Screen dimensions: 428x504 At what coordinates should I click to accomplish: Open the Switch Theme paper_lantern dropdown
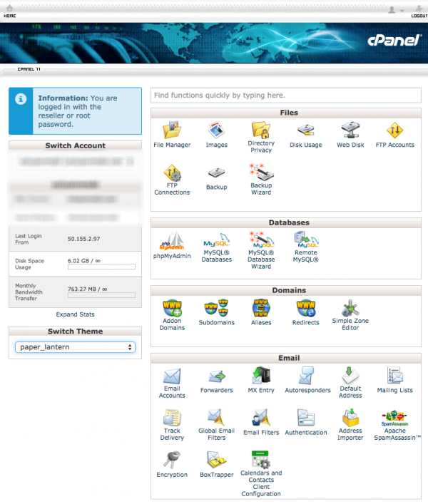[75, 347]
